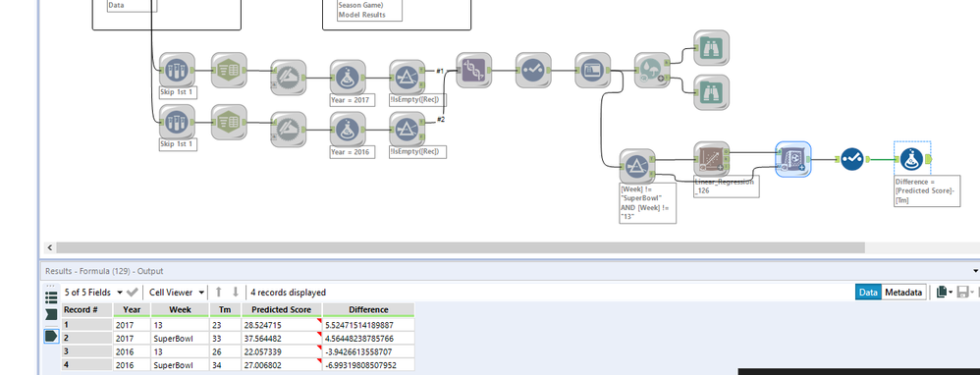Select the Formula tool annotated Year = 2016
The image size is (980, 375).
[348, 130]
